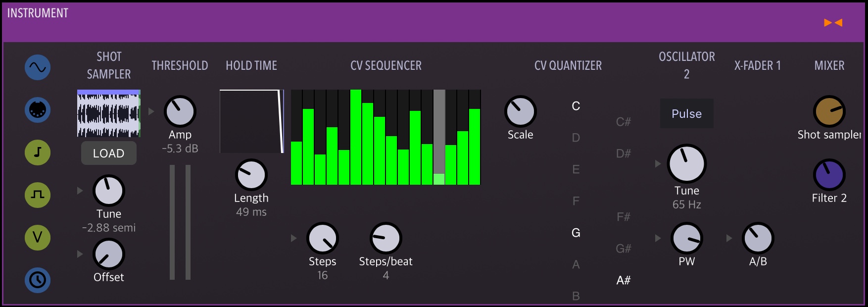Screen dimensions: 868x307
Task: Toggle the A# note in quantizer
Action: click(624, 280)
